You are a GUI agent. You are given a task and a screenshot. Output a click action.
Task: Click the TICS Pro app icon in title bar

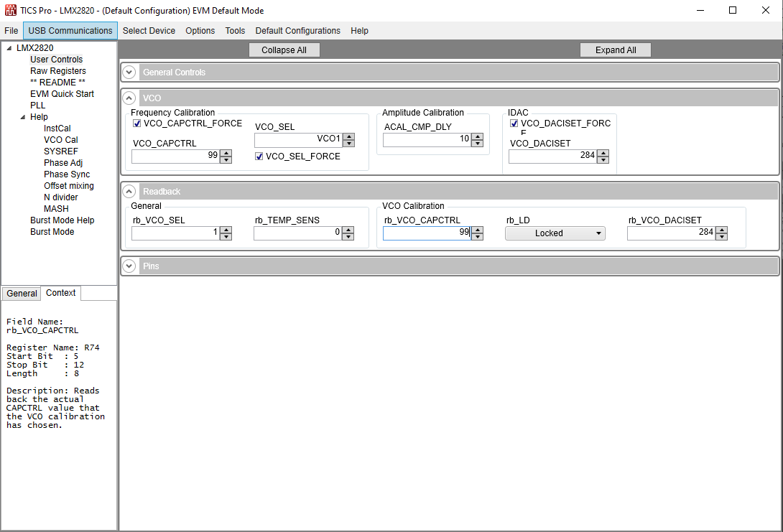tap(11, 10)
